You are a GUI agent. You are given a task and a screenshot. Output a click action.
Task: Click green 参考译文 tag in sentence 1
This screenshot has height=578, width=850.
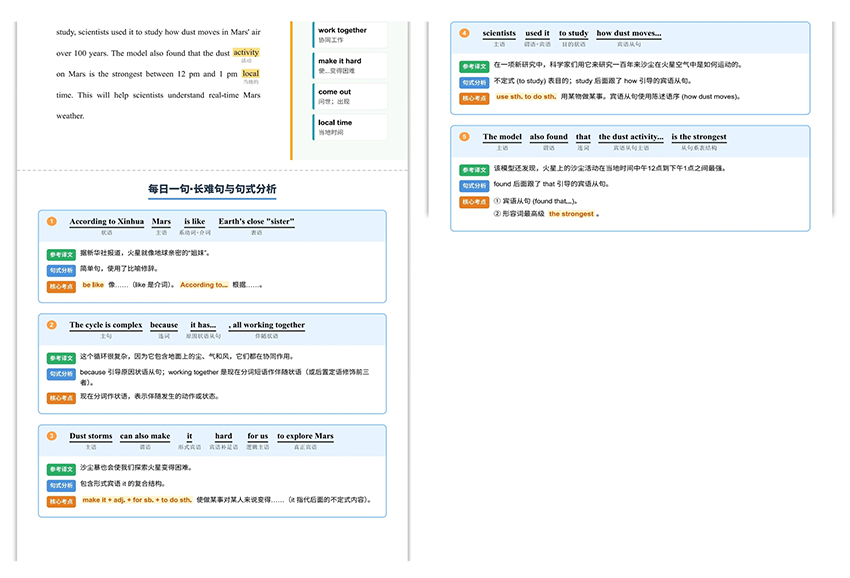click(x=61, y=254)
